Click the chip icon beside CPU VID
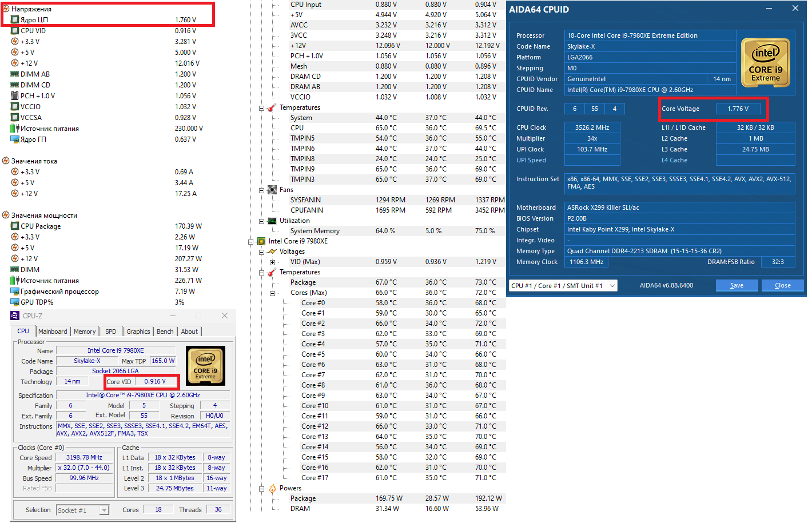The width and height of the screenshot is (812, 523). [15, 30]
